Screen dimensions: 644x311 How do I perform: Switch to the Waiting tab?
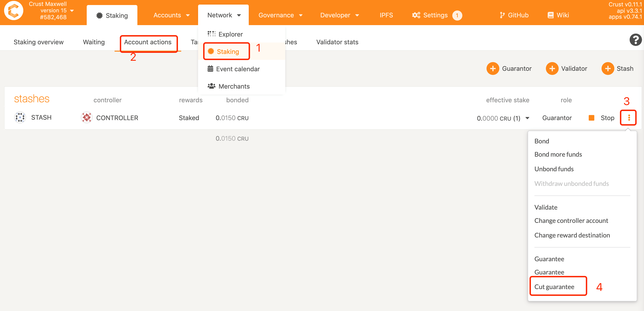94,42
